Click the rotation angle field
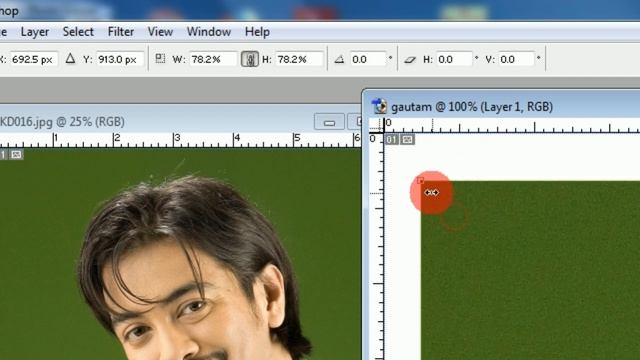The image size is (640, 360). [x=368, y=59]
